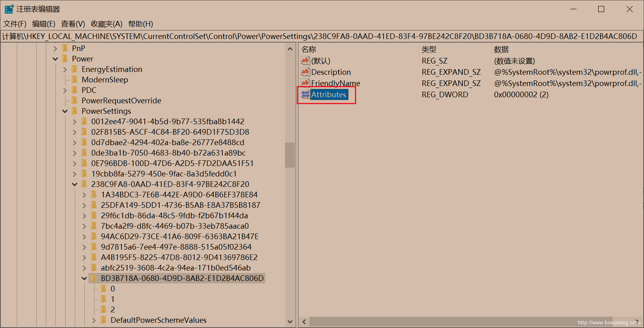Click the abfc2519-3608 folder icon
644x328 pixels.
pyautogui.click(x=94, y=268)
